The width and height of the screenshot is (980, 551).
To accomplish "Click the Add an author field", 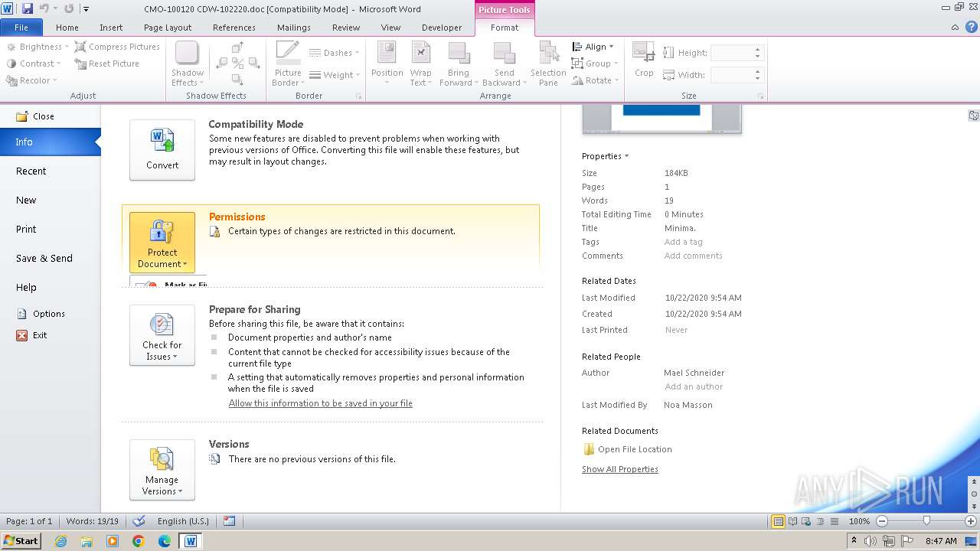I will 694,386.
